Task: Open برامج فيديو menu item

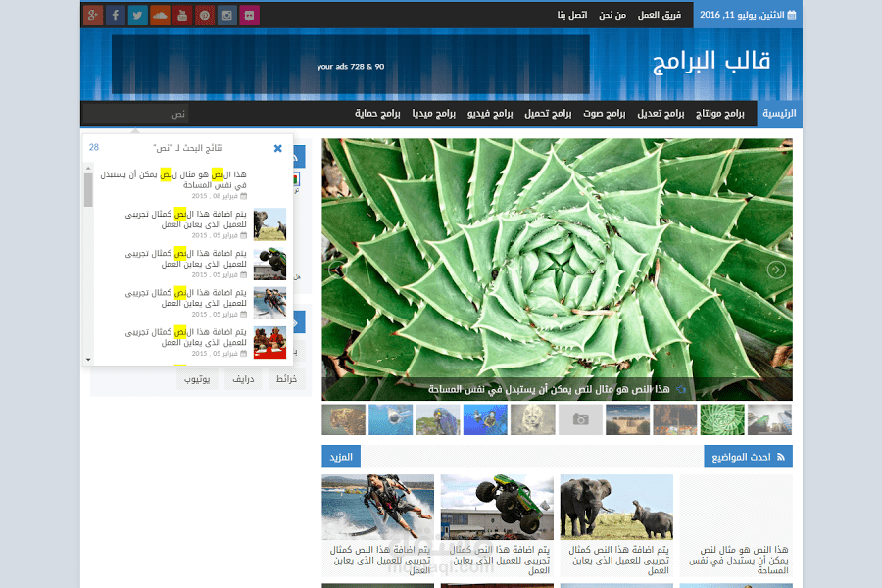Action: (490, 113)
